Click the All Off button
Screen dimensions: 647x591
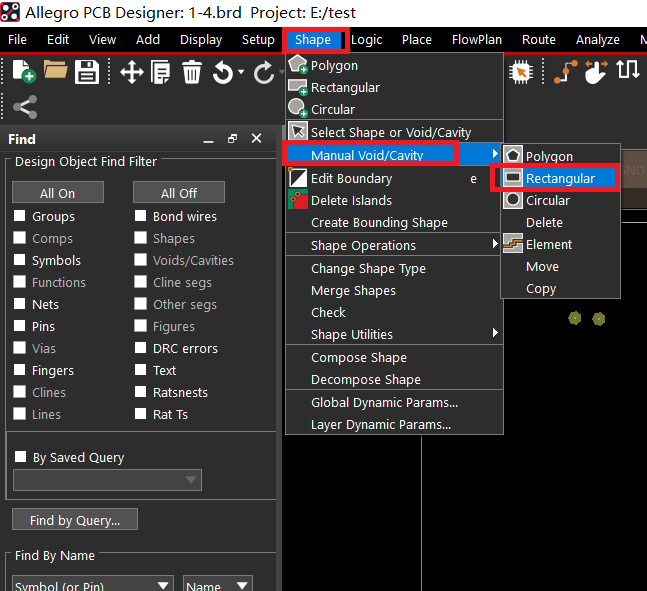click(179, 193)
